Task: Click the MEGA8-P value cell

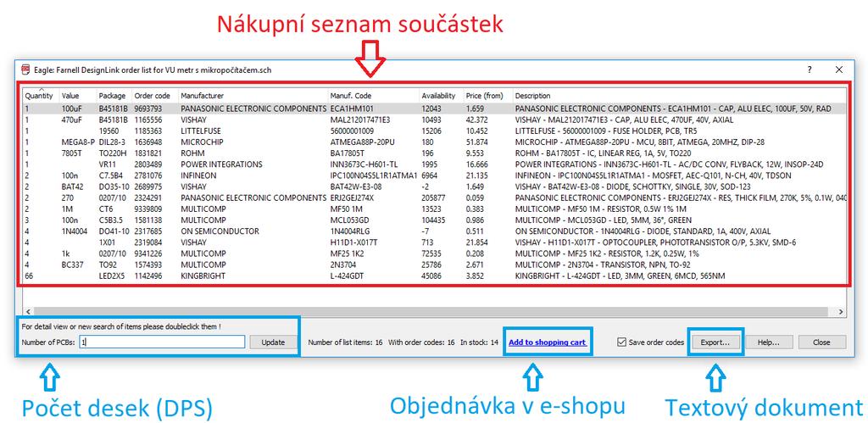Action: pos(78,142)
